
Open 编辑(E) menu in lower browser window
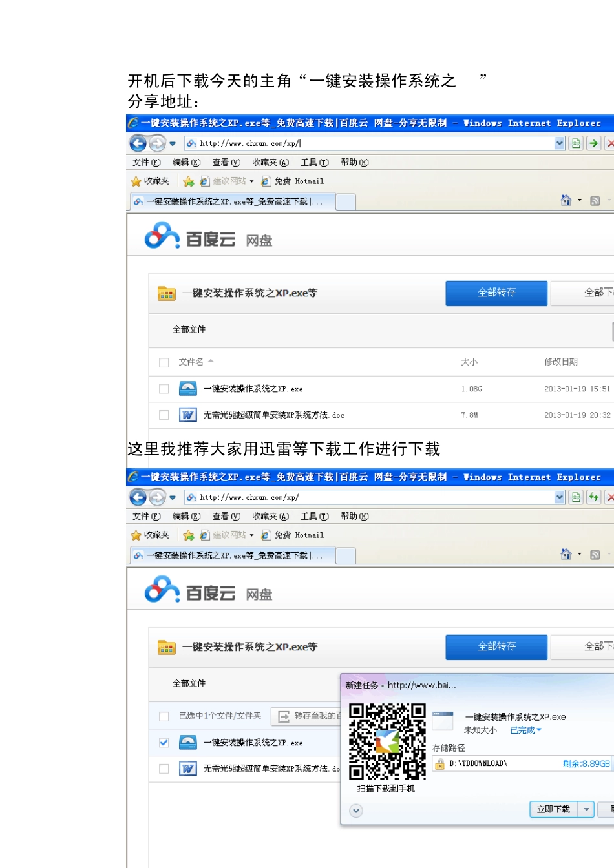click(187, 516)
